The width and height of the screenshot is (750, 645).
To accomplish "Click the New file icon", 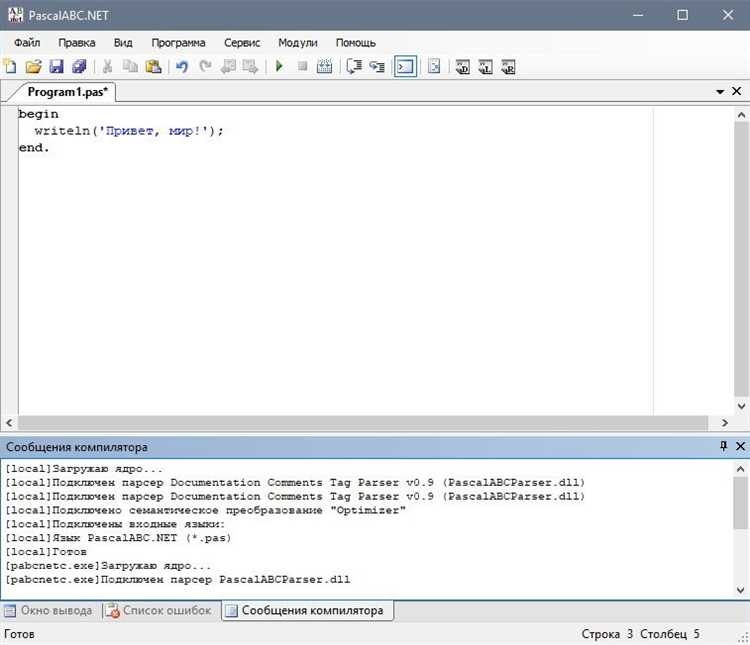I will click(11, 67).
